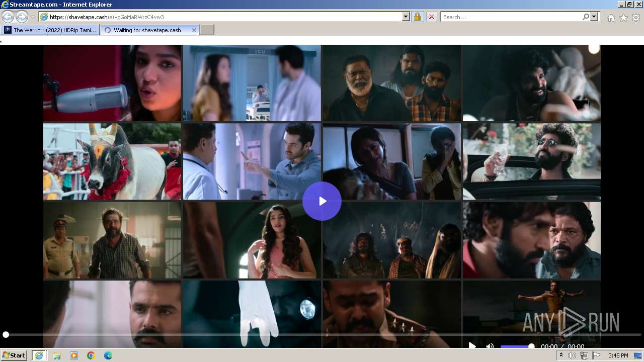This screenshot has width=644, height=362.
Task: Launch media player from taskbar
Action: (74, 355)
